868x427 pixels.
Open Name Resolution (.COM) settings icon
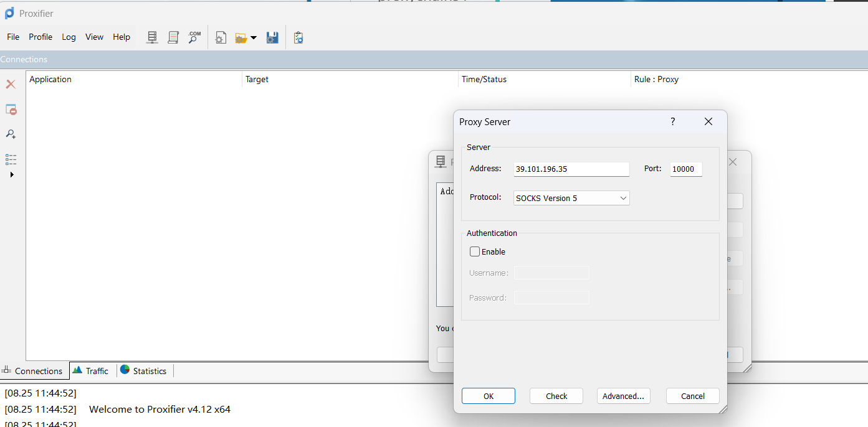click(x=194, y=37)
